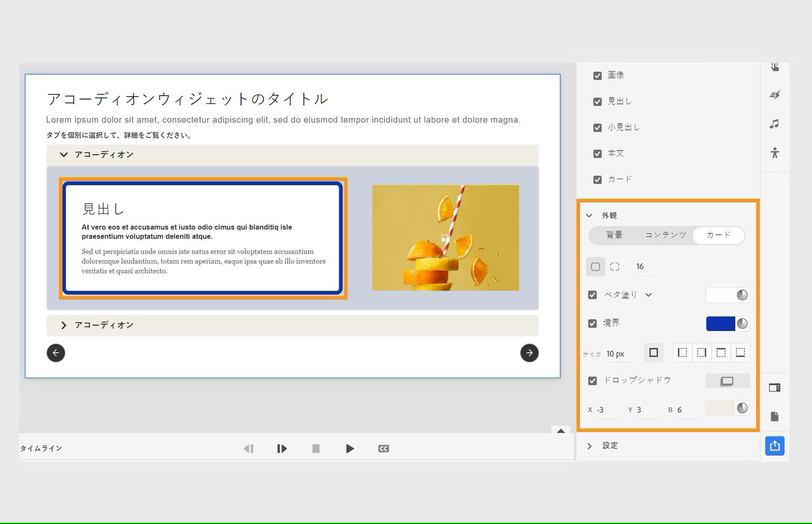Uncheck the ベタ塗り fill checkbox
812x524 pixels.
point(592,294)
